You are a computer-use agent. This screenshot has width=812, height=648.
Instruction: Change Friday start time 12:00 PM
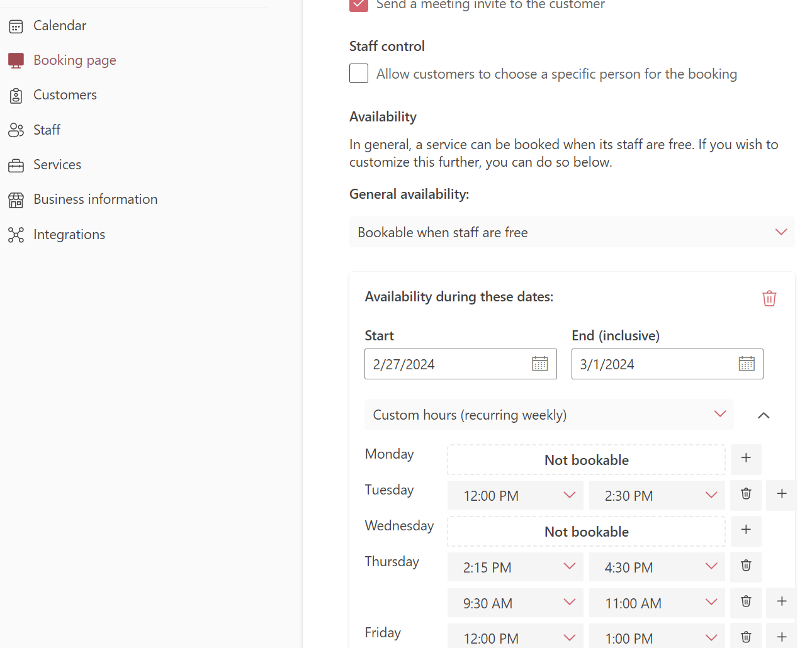tap(516, 637)
